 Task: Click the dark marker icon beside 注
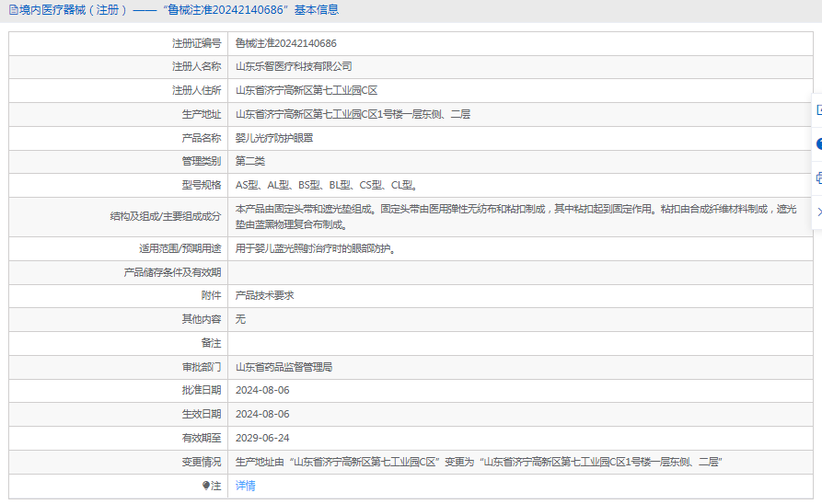coord(206,486)
